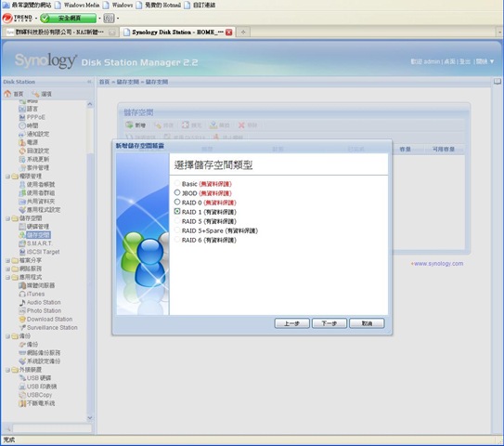Open Audio Station in the tree
Image resolution: width=504 pixels, height=446 pixels.
pyautogui.click(x=40, y=302)
